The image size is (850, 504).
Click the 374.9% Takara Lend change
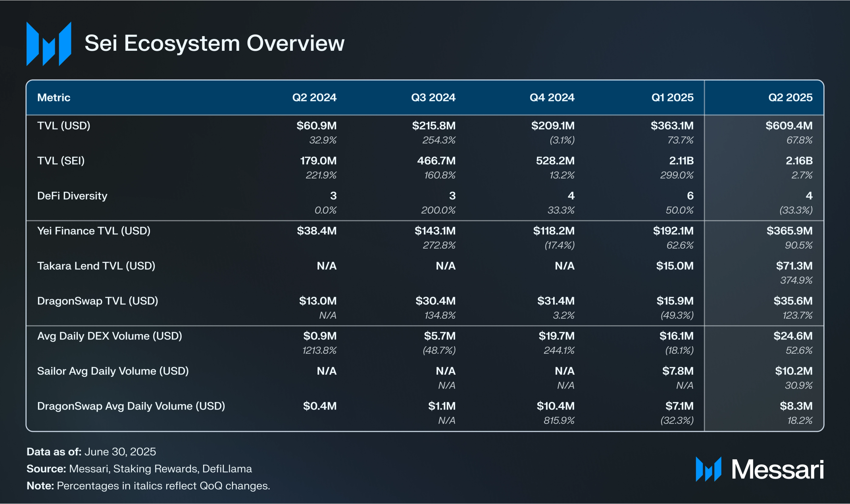796,280
